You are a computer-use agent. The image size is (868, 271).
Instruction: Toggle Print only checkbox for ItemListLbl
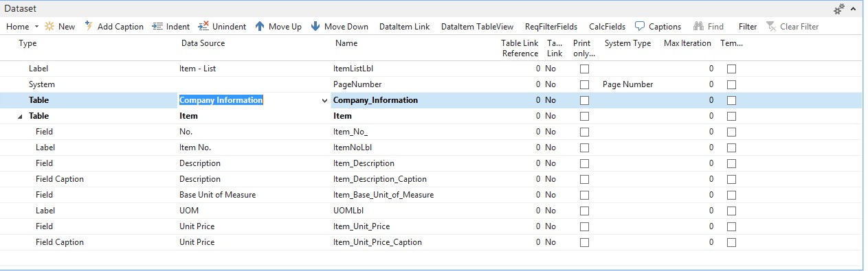[x=584, y=69]
